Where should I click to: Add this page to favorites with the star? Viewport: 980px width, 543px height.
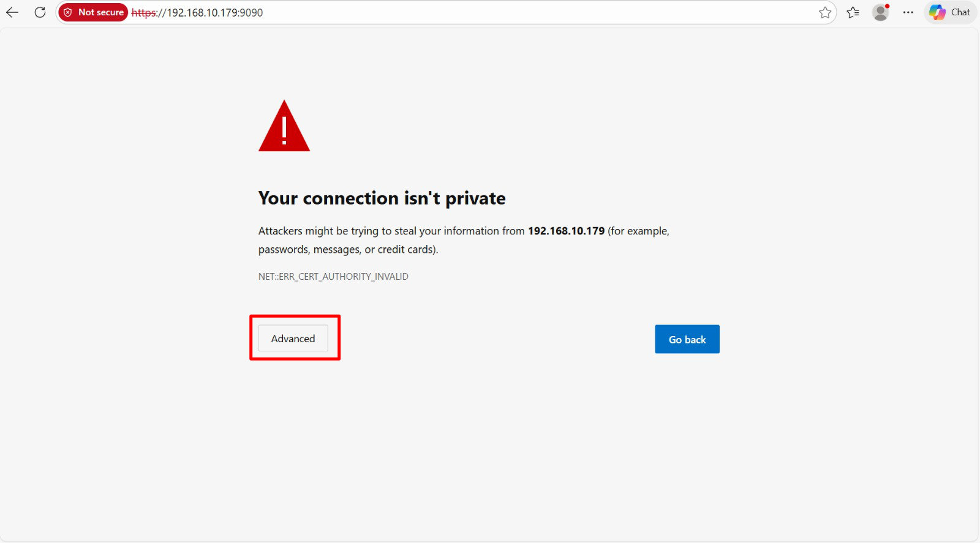tap(825, 12)
